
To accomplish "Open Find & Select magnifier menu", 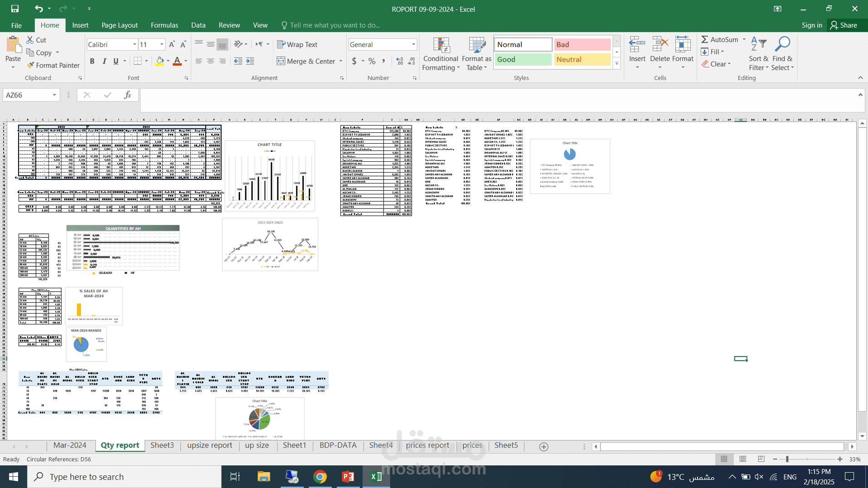I will coord(782,54).
